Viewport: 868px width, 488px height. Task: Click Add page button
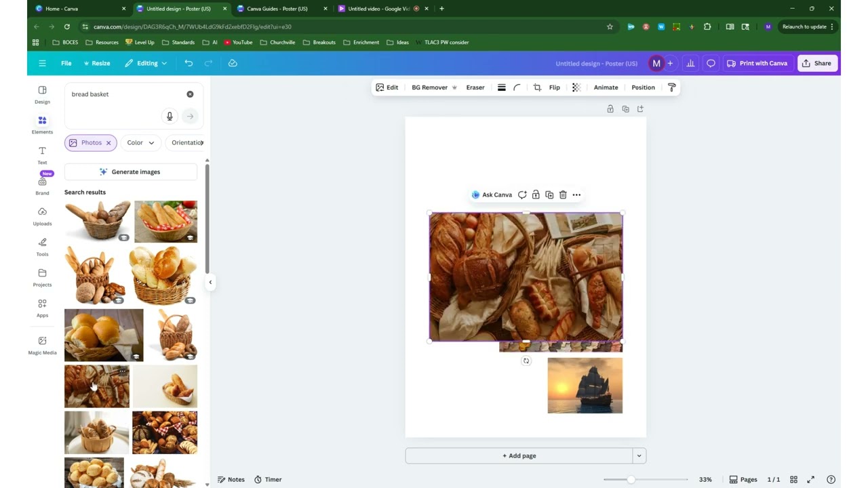[519, 455]
